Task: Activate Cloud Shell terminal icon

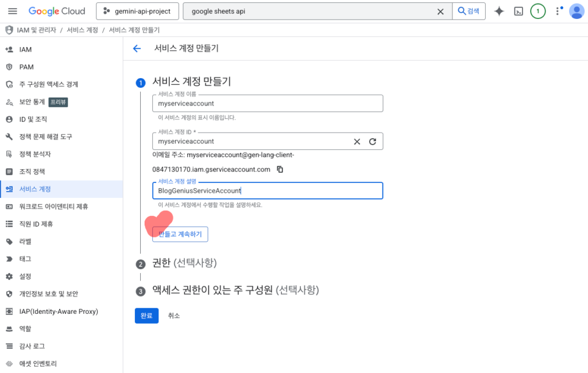Action: tap(519, 11)
